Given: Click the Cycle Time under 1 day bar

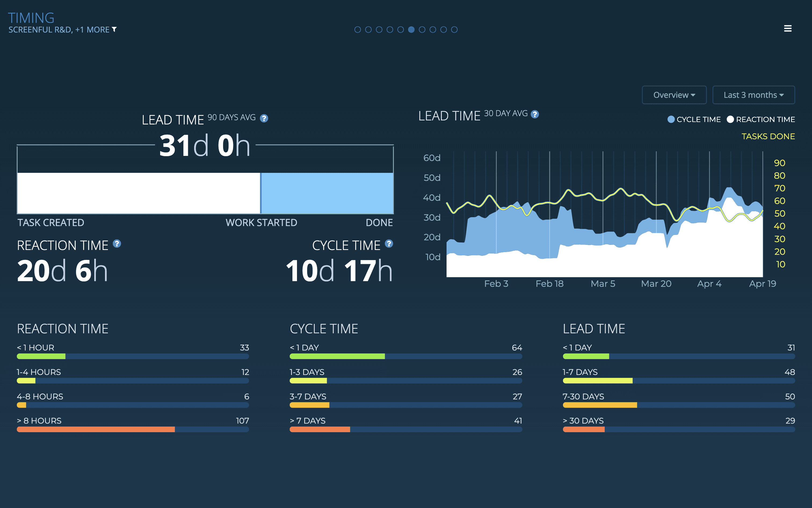Looking at the screenshot, I should point(406,356).
